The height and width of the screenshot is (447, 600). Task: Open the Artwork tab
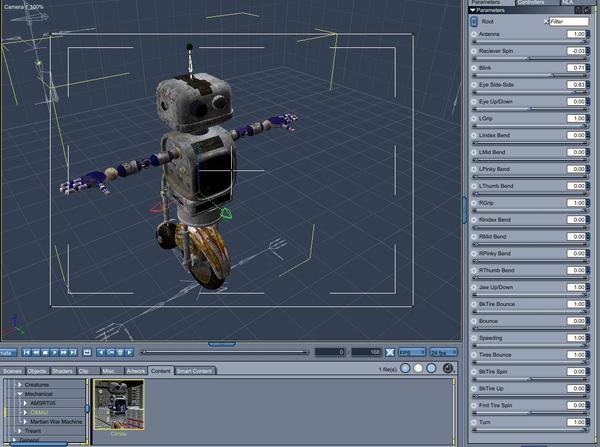[x=136, y=371]
